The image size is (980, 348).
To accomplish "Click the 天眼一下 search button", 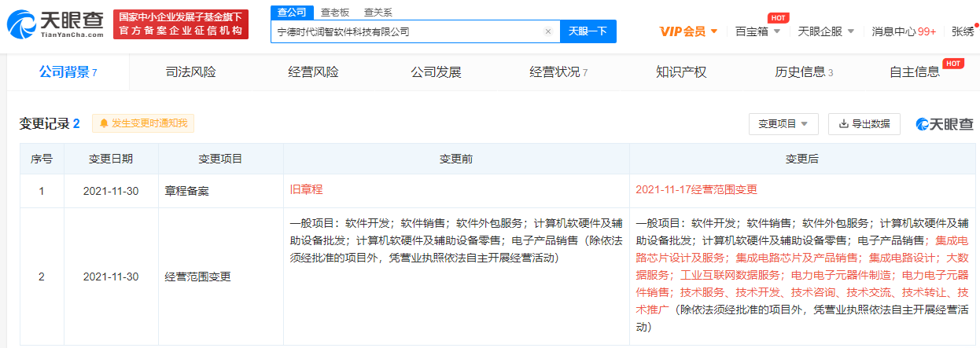I will [588, 31].
